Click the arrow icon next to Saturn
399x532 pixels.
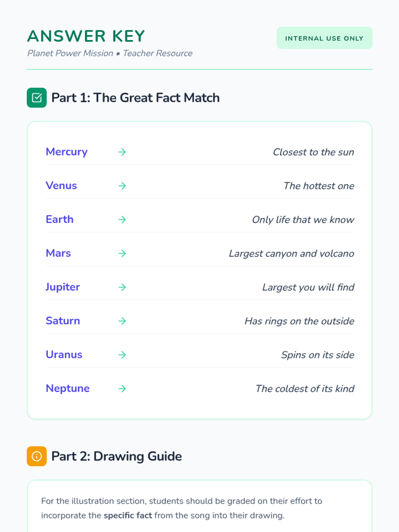point(122,321)
